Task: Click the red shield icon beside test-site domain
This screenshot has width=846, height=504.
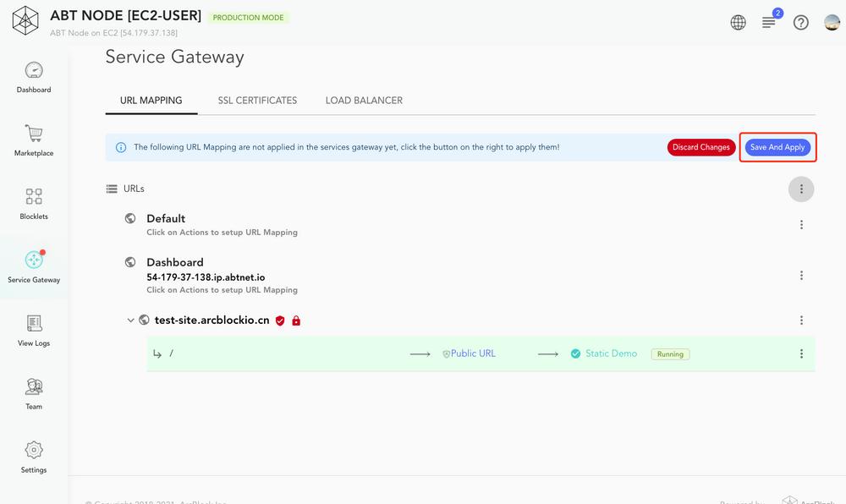Action: coord(280,320)
